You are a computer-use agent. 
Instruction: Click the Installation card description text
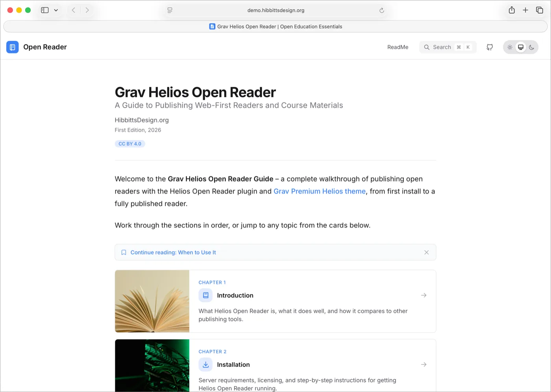point(298,384)
